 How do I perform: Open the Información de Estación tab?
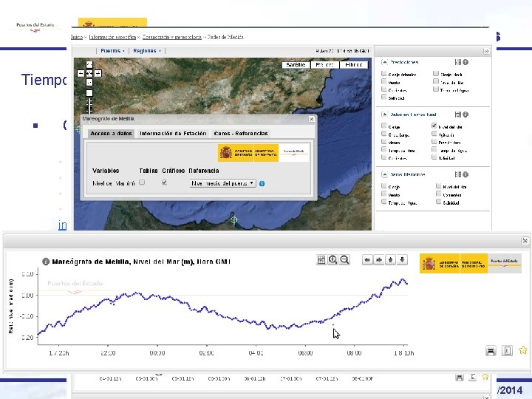tap(173, 133)
